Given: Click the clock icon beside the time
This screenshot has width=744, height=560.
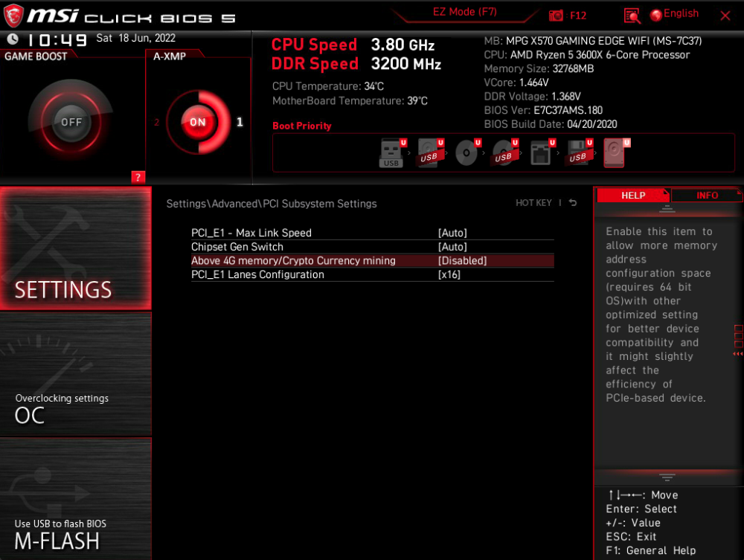Looking at the screenshot, I should tap(13, 39).
